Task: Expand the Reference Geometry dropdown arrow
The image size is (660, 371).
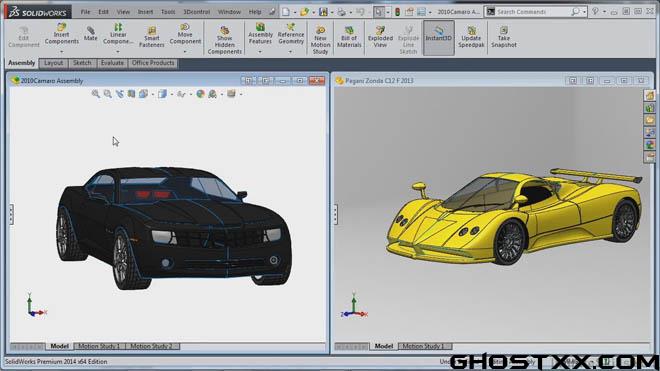Action: (290, 52)
